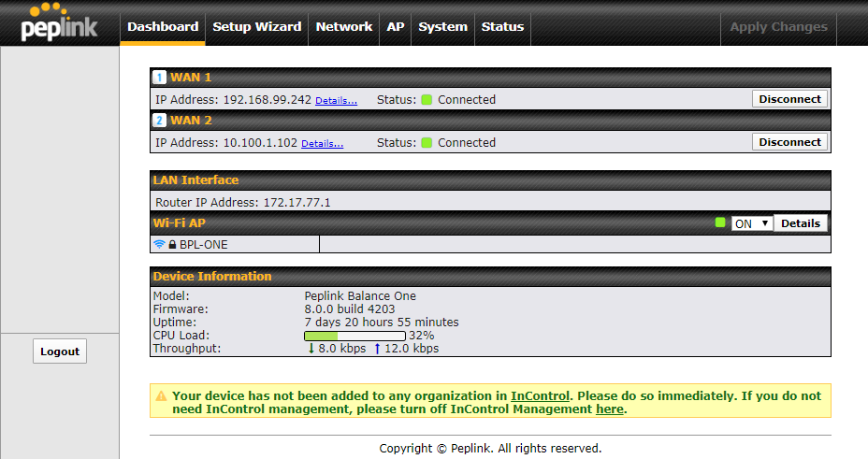Click the WAN 2 green status indicator
868x459 pixels.
[427, 143]
